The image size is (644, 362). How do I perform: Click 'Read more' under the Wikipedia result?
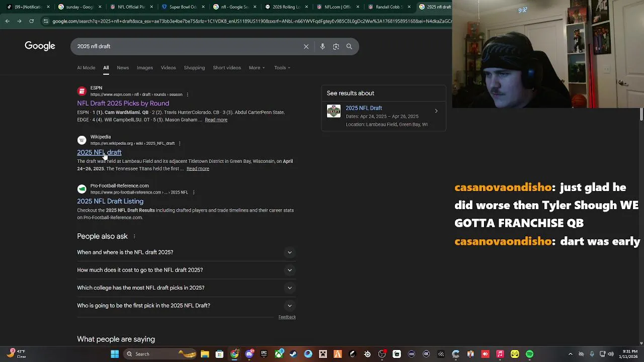(x=198, y=169)
